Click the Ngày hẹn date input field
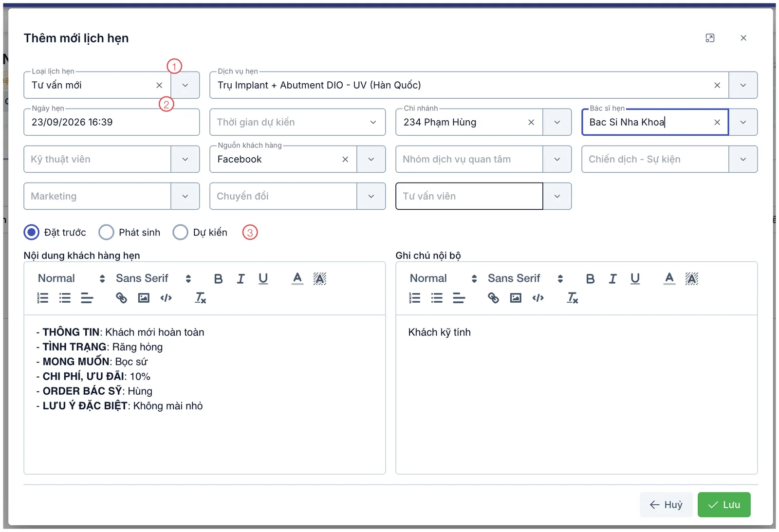Screen dimensions: 779x532 (x=111, y=122)
